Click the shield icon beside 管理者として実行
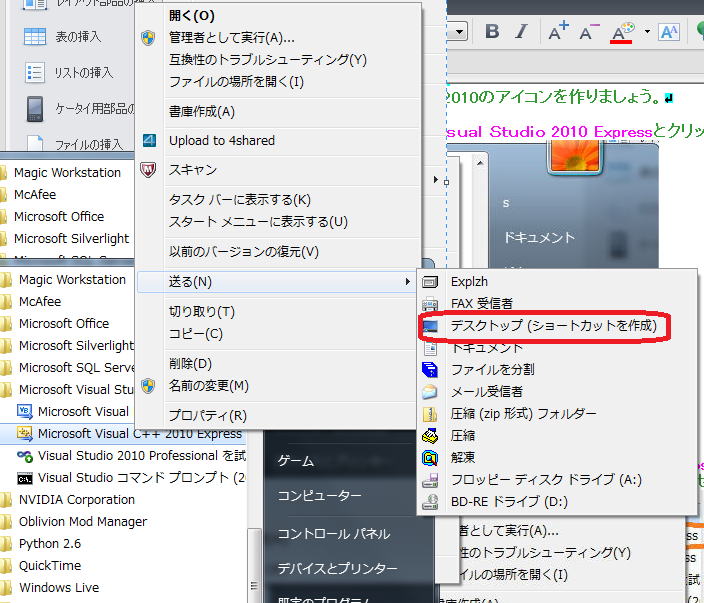 tap(148, 38)
